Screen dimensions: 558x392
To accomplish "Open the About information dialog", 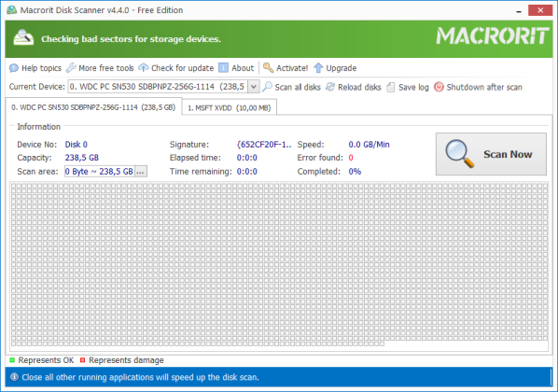I will click(x=236, y=68).
